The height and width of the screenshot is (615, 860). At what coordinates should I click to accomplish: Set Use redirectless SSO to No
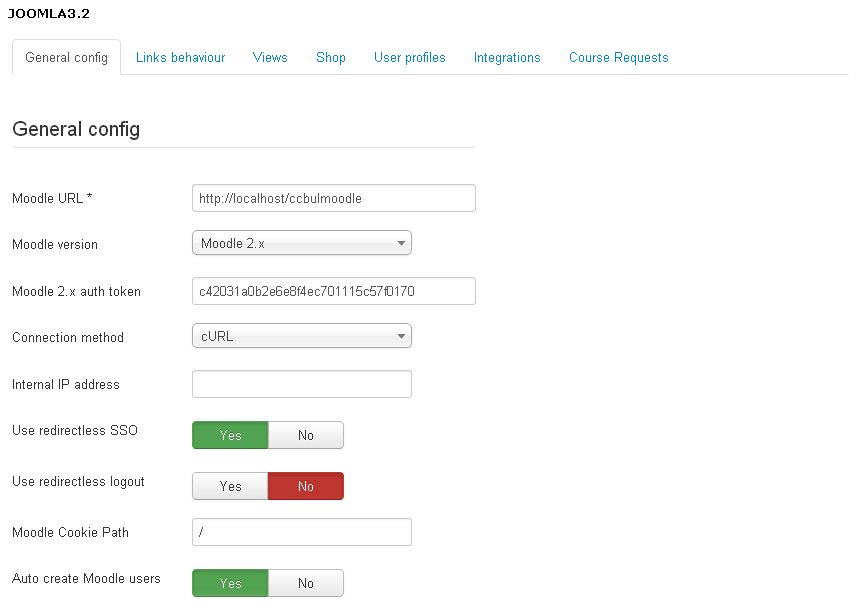click(x=306, y=435)
